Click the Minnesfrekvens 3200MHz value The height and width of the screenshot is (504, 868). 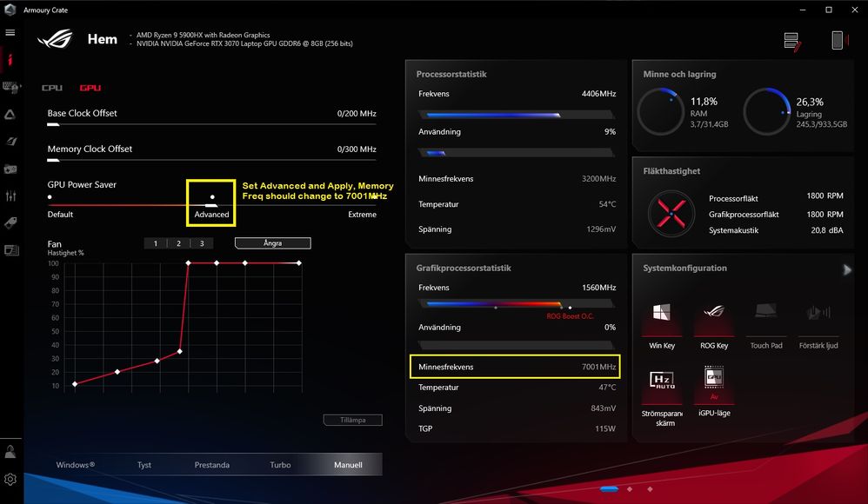pos(598,179)
